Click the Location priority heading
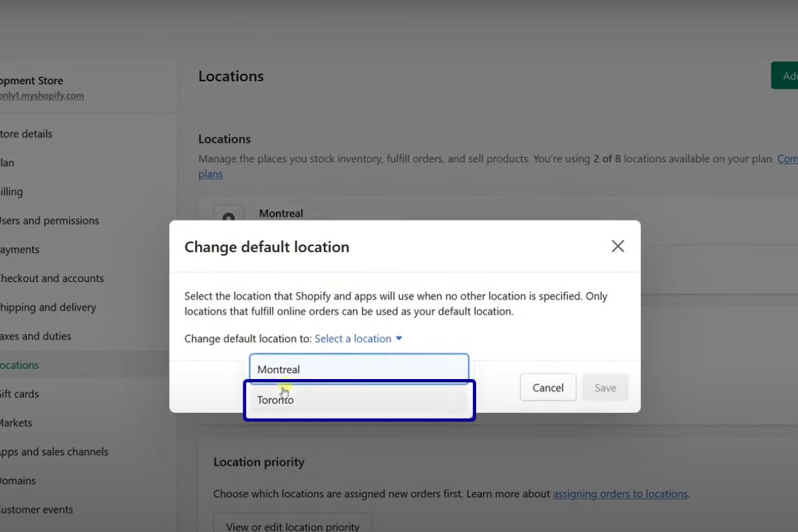The width and height of the screenshot is (798, 532). (259, 462)
